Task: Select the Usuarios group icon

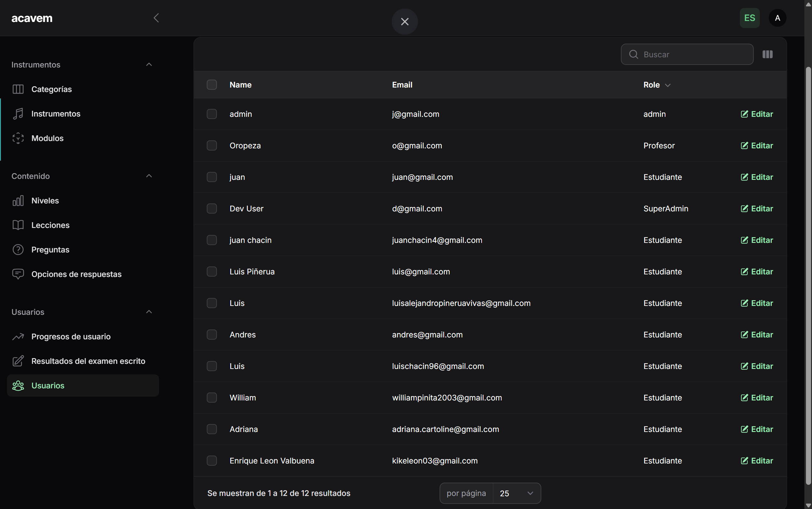Action: point(18,385)
